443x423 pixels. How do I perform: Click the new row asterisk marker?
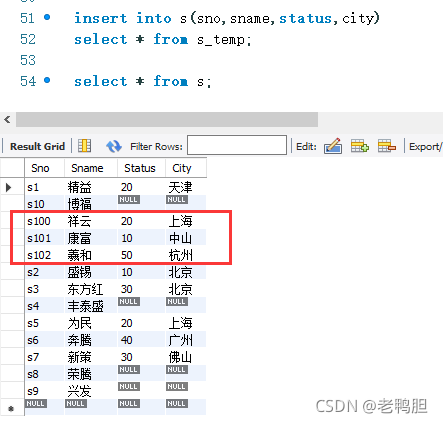[11, 408]
